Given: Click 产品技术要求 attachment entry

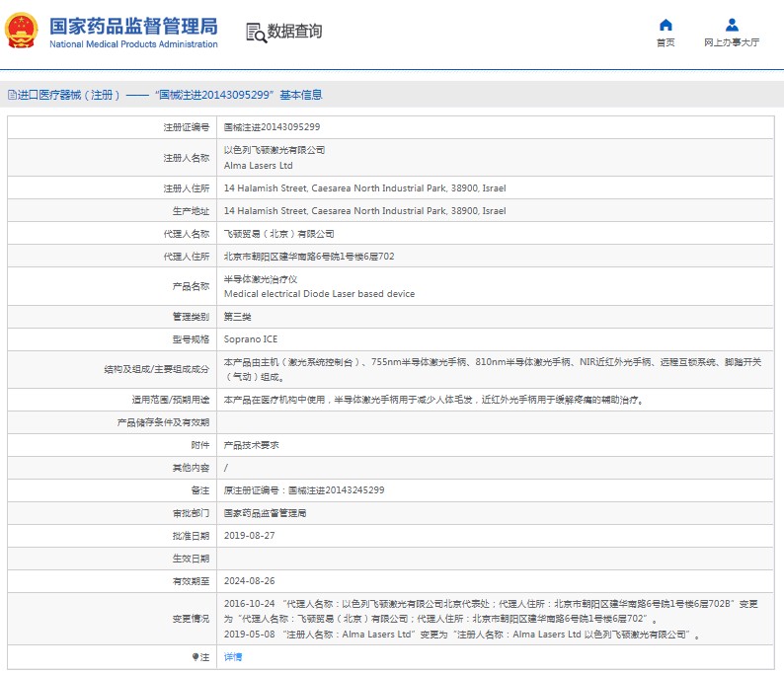Looking at the screenshot, I should click(x=252, y=445).
